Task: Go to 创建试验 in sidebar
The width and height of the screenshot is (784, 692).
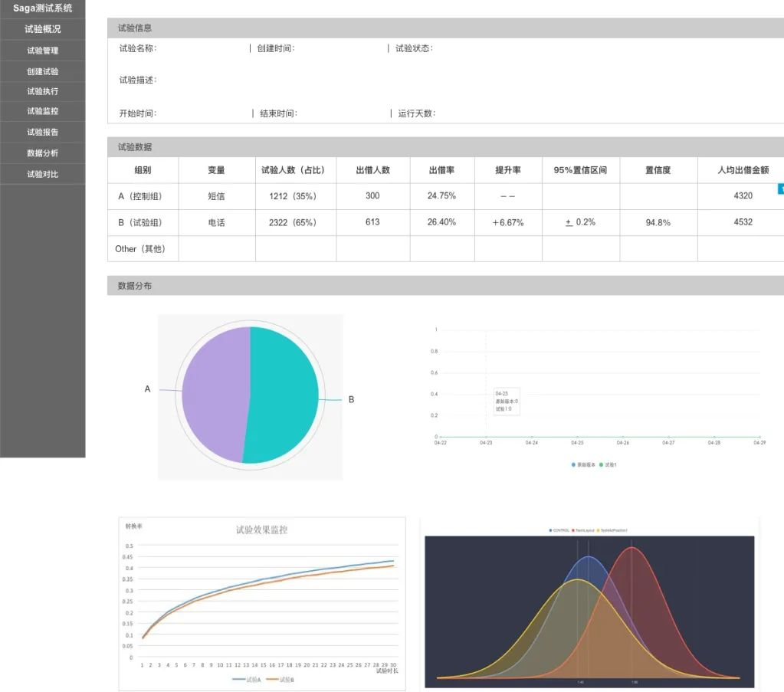Action: click(x=42, y=71)
